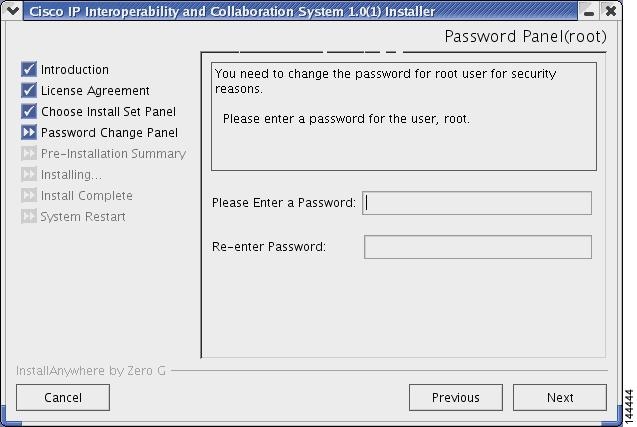The width and height of the screenshot is (637, 427).
Task: Close the installer window
Action: (x=610, y=11)
